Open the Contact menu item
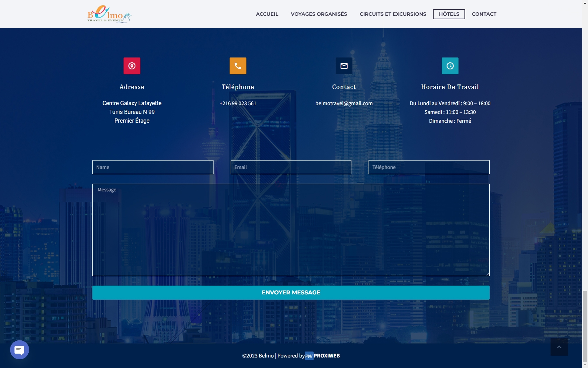This screenshot has height=368, width=588. tap(484, 14)
